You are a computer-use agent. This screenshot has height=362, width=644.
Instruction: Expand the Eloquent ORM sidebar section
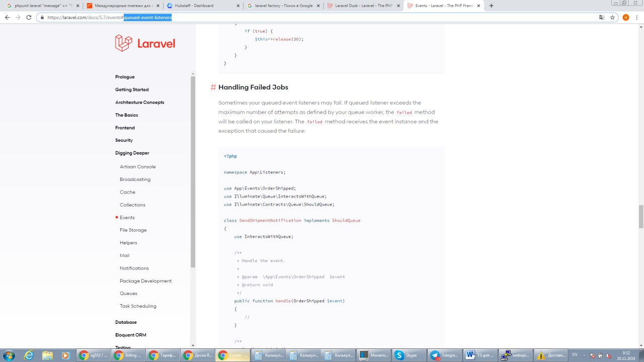click(130, 335)
